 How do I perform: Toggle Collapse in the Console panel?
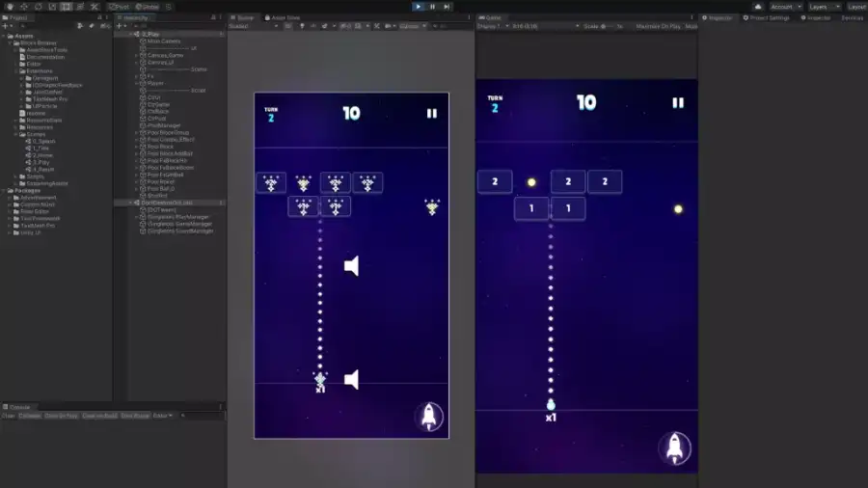pos(31,416)
